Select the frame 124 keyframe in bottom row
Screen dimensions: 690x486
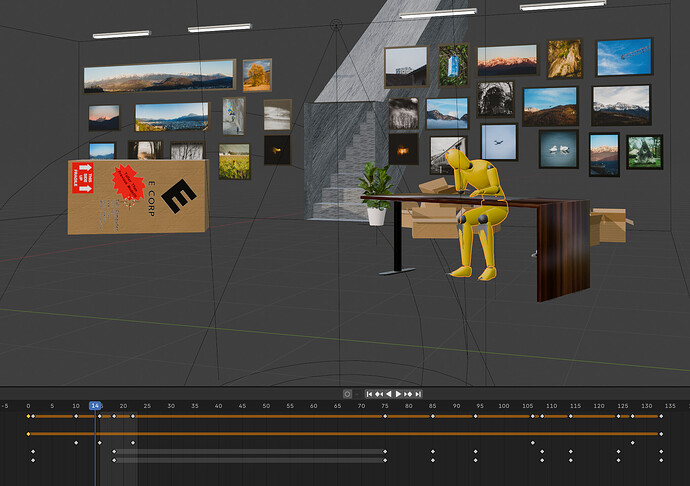[618, 460]
